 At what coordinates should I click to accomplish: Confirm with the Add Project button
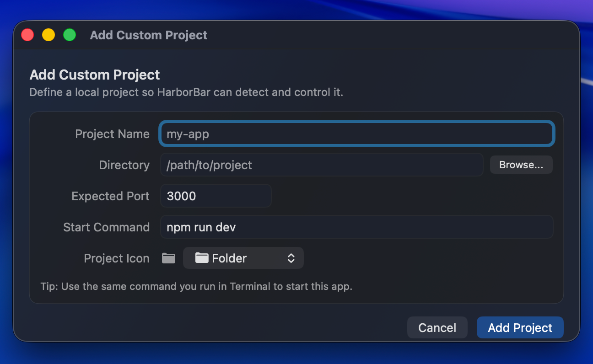pos(520,327)
